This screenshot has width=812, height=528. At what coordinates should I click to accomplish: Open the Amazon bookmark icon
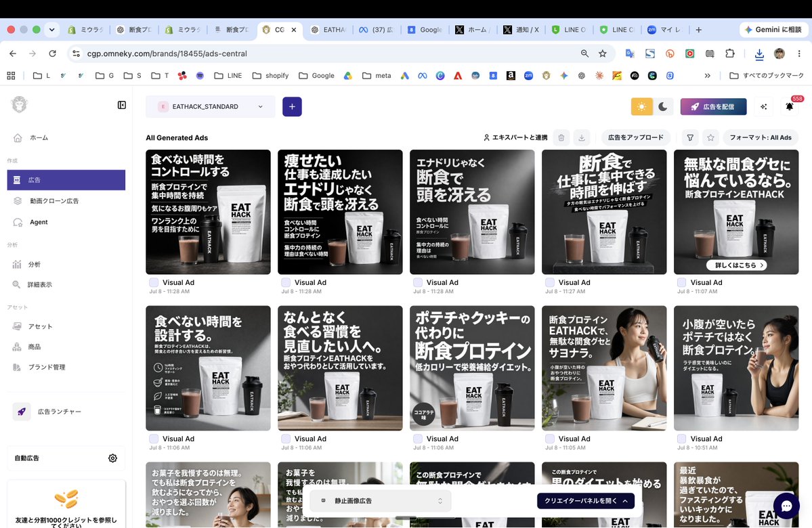pos(511,76)
